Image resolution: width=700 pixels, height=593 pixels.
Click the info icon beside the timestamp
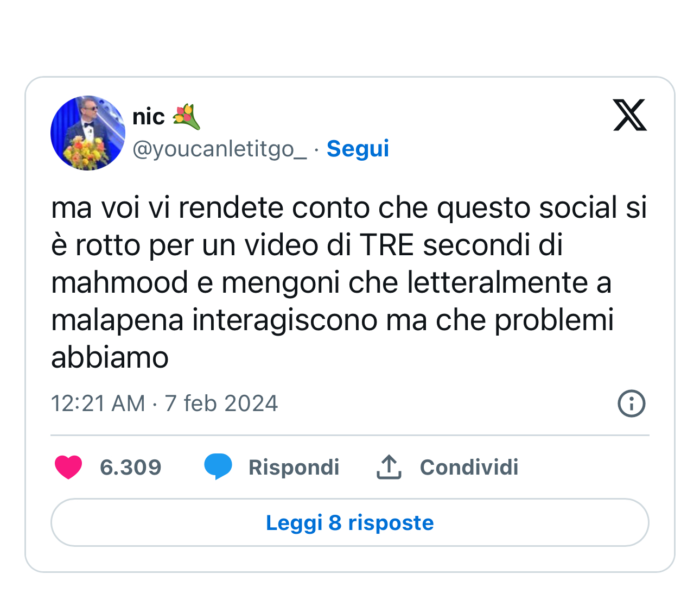coord(631,403)
